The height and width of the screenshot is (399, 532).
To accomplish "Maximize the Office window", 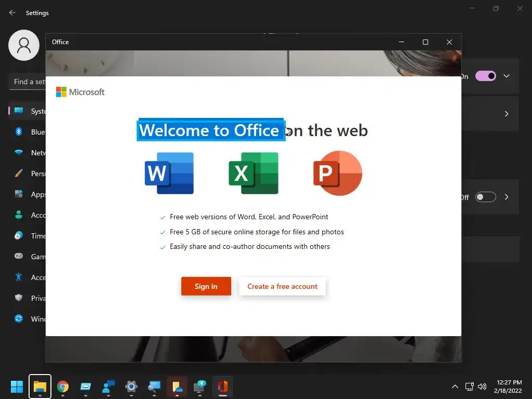I will pyautogui.click(x=425, y=42).
